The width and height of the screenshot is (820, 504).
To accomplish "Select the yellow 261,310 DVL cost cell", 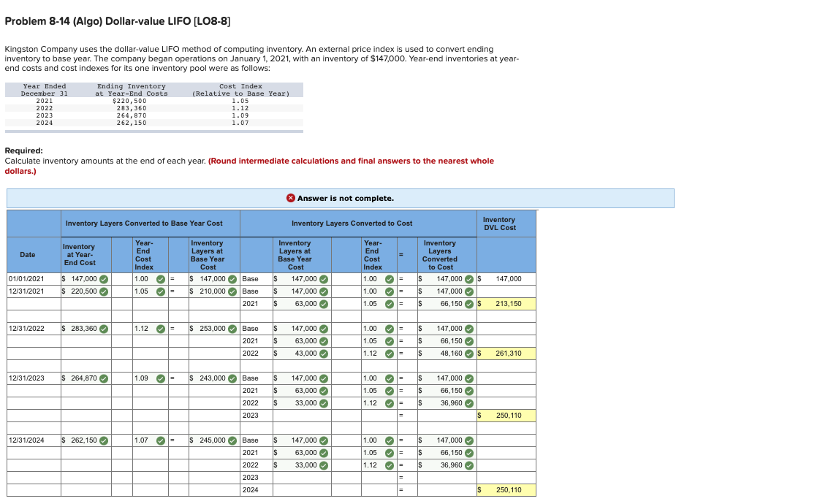I will [506, 354].
